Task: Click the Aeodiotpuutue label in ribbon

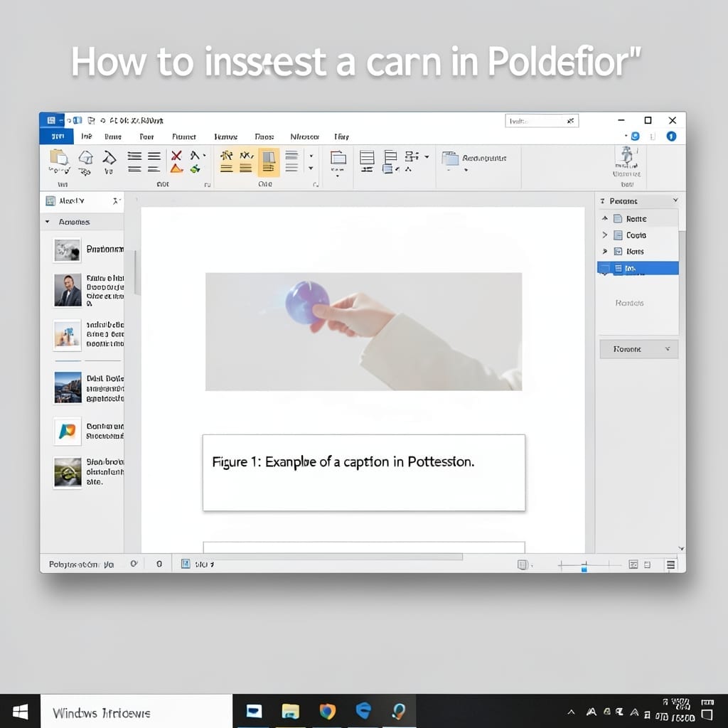Action: point(484,158)
